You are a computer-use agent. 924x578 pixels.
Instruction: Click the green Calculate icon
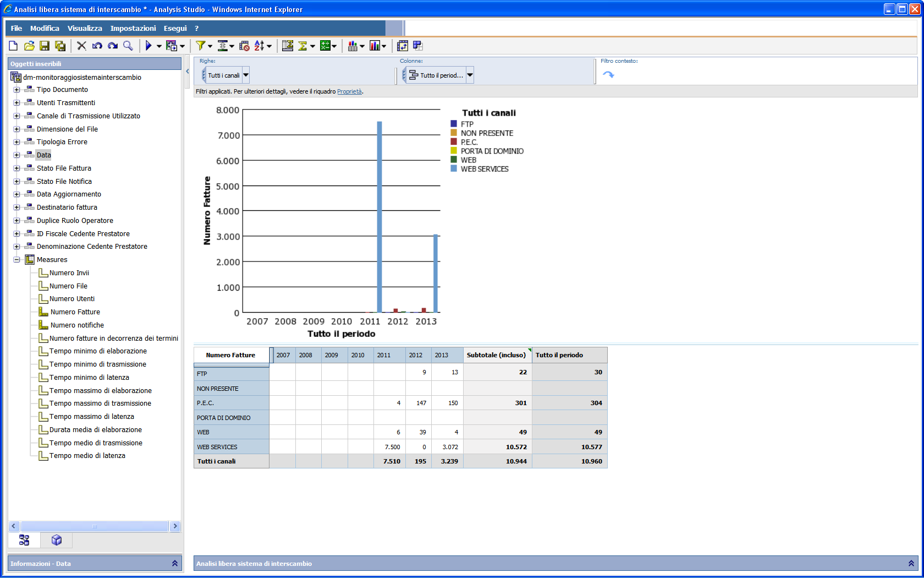(x=325, y=46)
